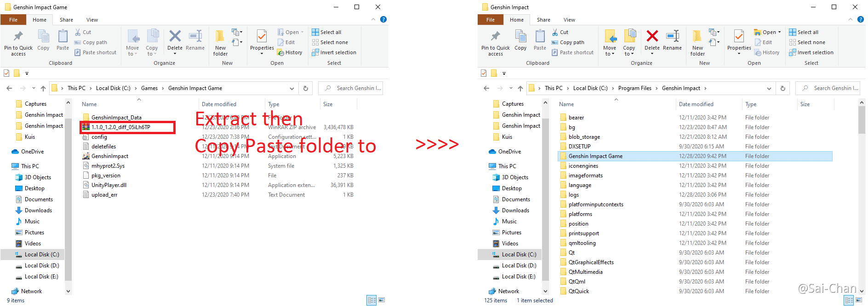868x306 pixels.
Task: Select Network in left window sidebar
Action: click(31, 291)
